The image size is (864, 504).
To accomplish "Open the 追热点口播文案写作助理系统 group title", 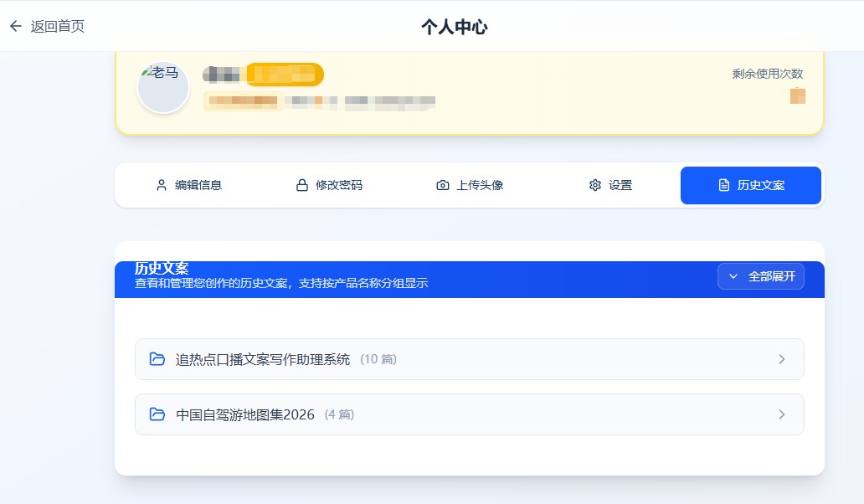I will coord(263,359).
